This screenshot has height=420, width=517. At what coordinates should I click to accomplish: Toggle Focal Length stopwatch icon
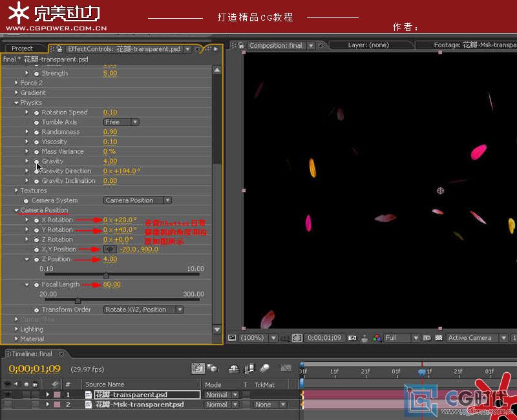[x=37, y=285]
